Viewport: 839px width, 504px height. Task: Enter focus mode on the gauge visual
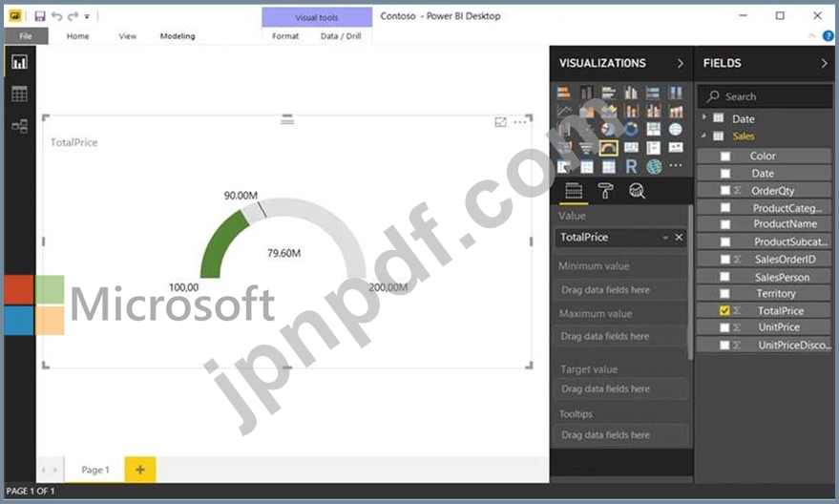(500, 122)
